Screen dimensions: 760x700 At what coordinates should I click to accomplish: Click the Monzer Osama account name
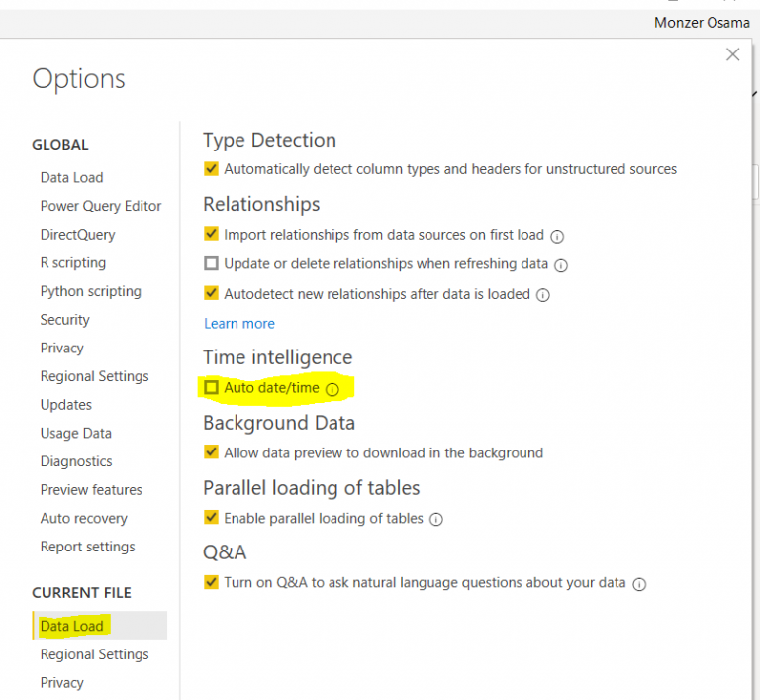(x=702, y=23)
